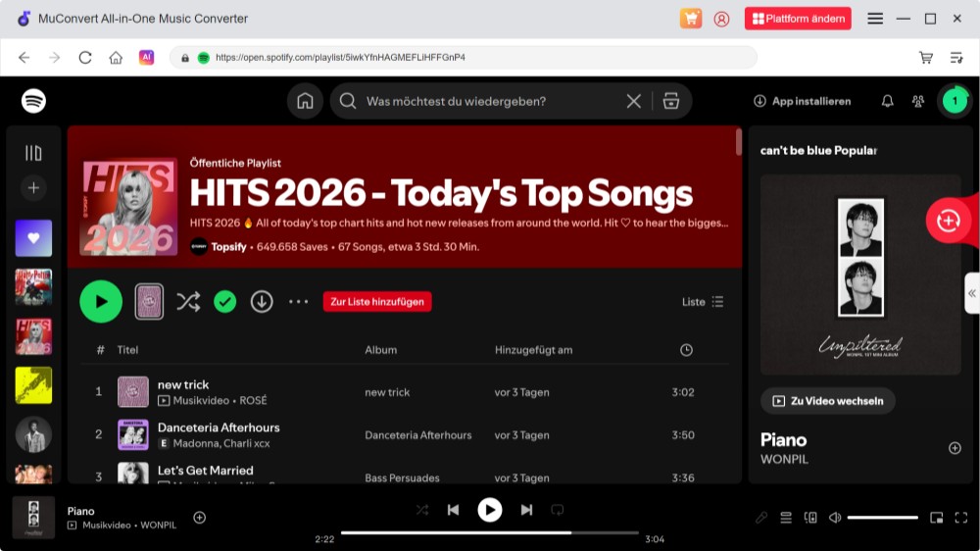
Task: Toggle saved-to-library green checkmark
Action: (x=225, y=301)
